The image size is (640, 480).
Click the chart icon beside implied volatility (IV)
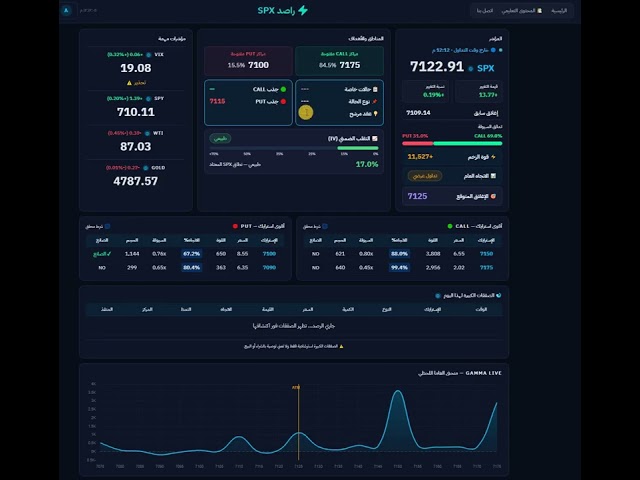coord(375,139)
